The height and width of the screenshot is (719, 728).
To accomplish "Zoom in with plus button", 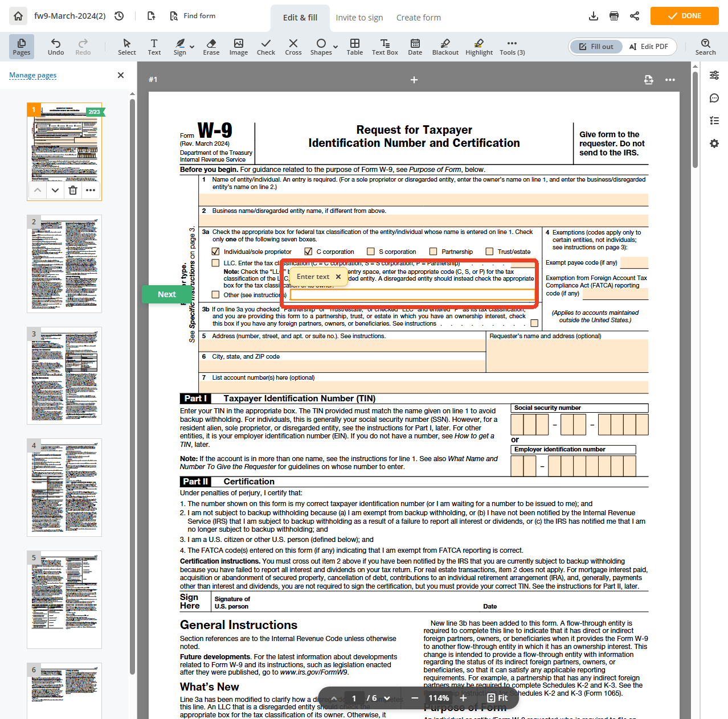I will [x=464, y=698].
